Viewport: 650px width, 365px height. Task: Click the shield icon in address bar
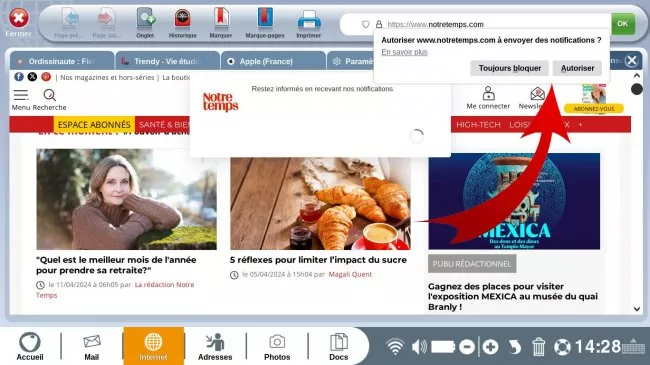click(x=365, y=24)
